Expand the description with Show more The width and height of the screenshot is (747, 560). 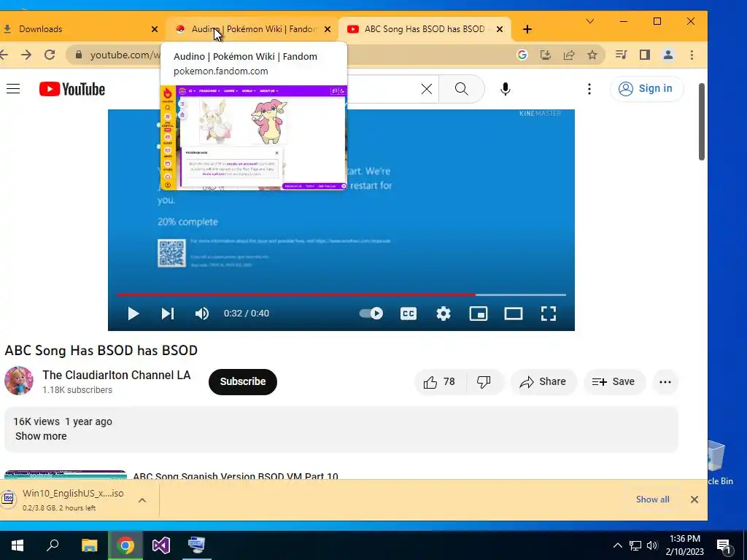[41, 436]
